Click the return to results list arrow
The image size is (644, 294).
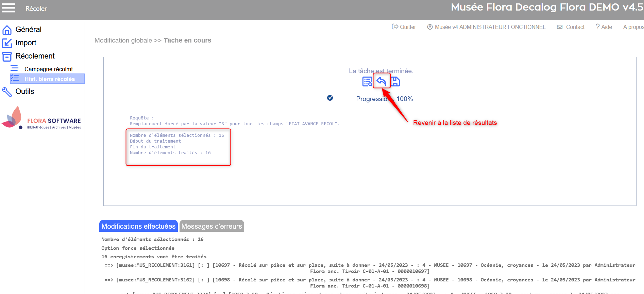[382, 81]
